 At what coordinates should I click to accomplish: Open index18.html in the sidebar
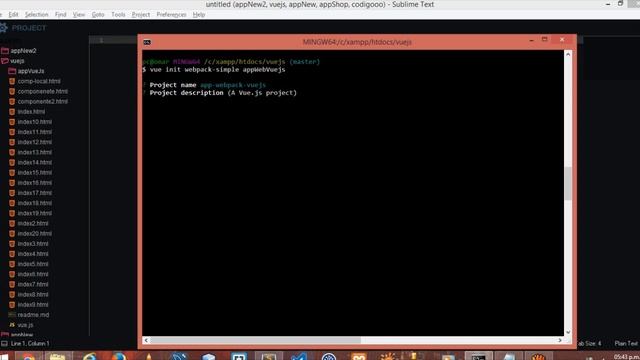pyautogui.click(x=35, y=203)
